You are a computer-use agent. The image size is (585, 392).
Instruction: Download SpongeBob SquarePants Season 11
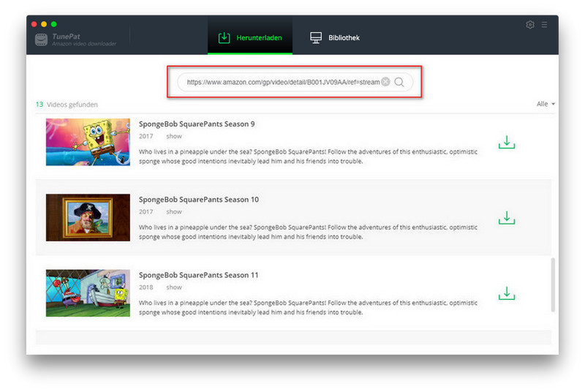(507, 293)
